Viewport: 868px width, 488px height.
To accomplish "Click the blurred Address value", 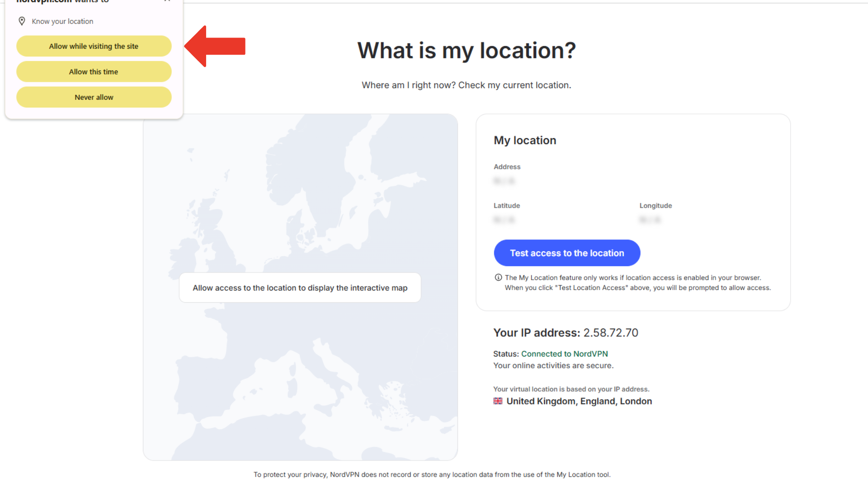I will pyautogui.click(x=504, y=180).
